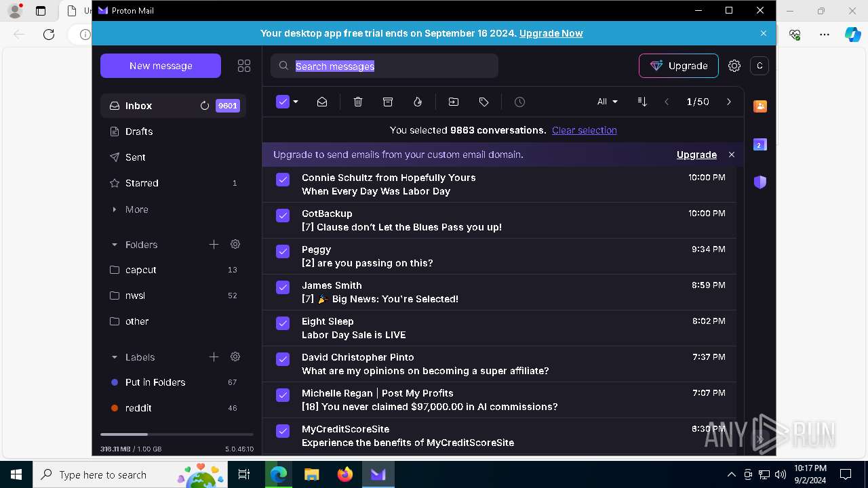The width and height of the screenshot is (868, 488).
Task: Add a new label with plus icon
Action: (x=214, y=357)
